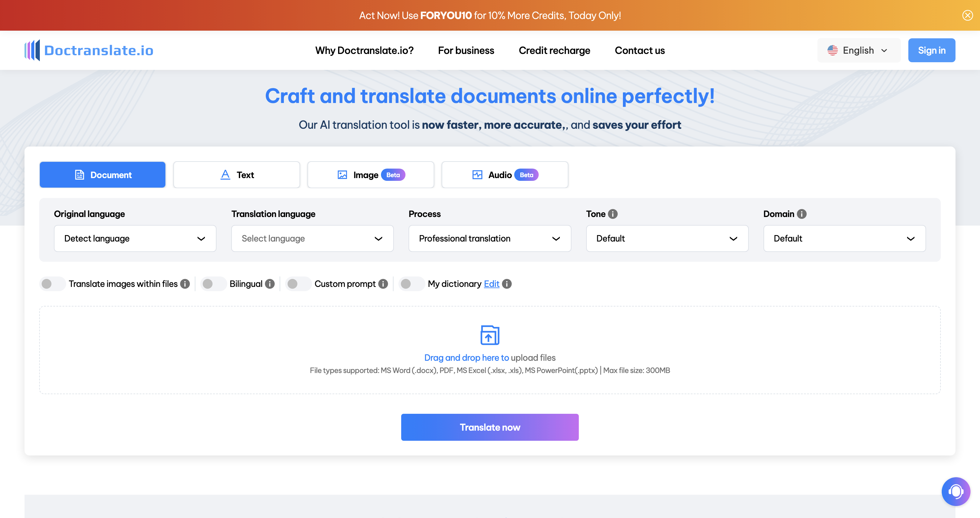Click the upload file icon in drop zone
Image resolution: width=980 pixels, height=518 pixels.
pos(490,335)
